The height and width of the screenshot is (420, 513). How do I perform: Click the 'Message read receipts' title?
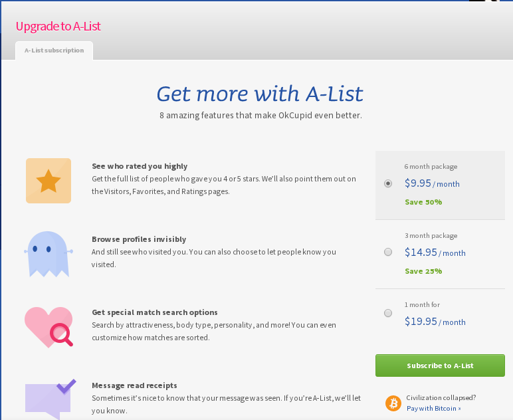134,385
